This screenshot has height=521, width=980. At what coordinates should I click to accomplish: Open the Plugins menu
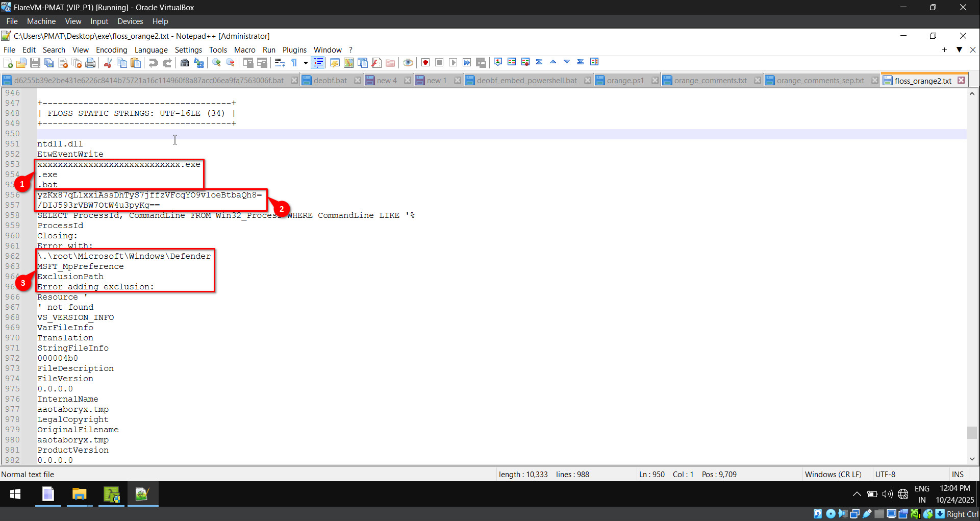[295, 49]
